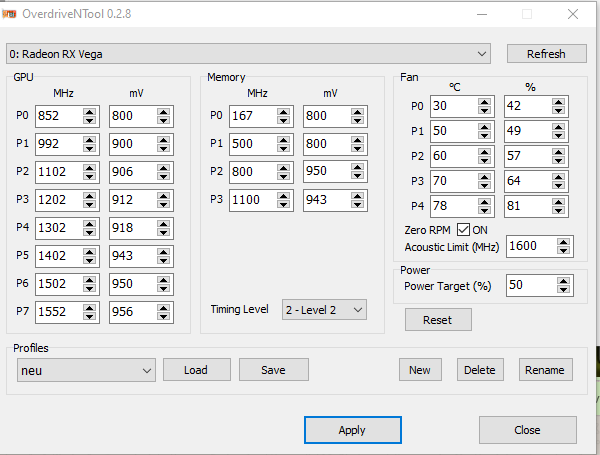Viewport: 600px width, 455px height.
Task: Decrease GPU P2 MHz with down arrow
Action: point(90,176)
